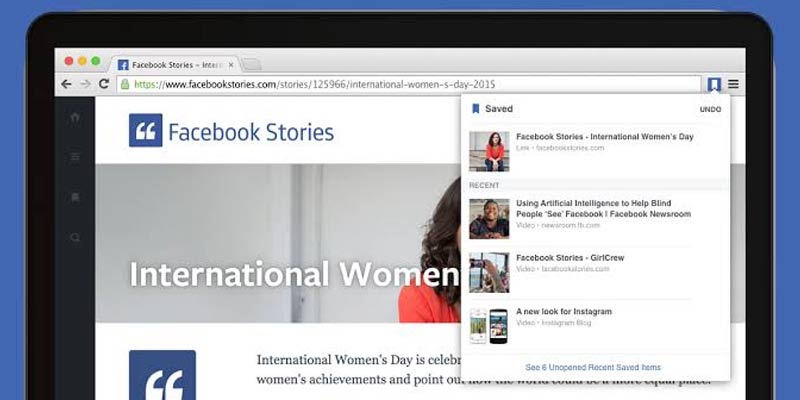This screenshot has height=400, width=800.
Task: Click the Artificial Intelligence video thumbnail
Action: point(489,219)
